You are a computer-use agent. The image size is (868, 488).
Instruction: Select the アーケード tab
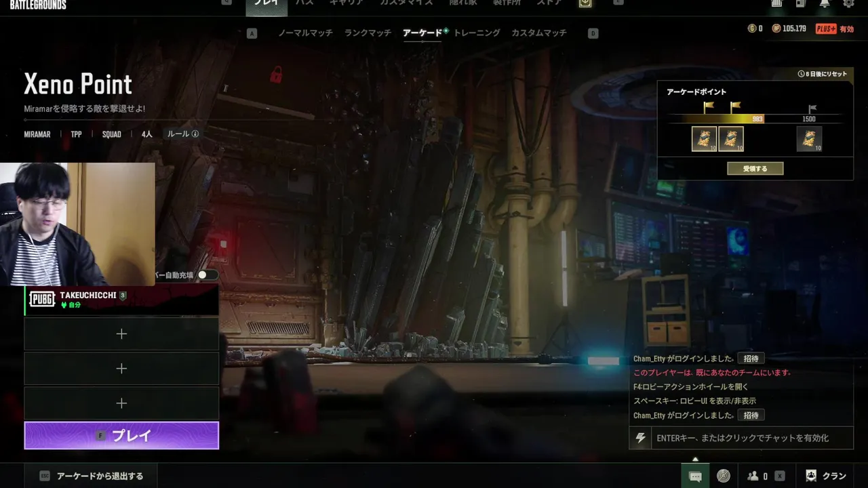[422, 33]
